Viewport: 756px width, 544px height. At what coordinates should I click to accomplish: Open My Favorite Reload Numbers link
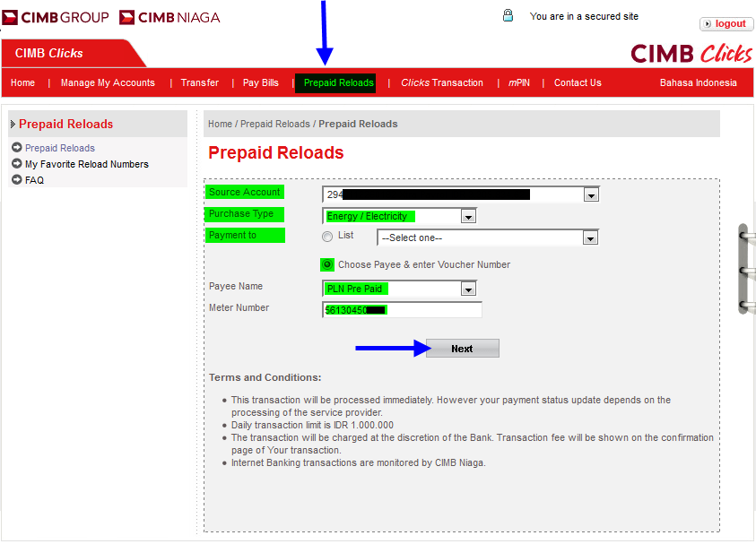coord(87,164)
